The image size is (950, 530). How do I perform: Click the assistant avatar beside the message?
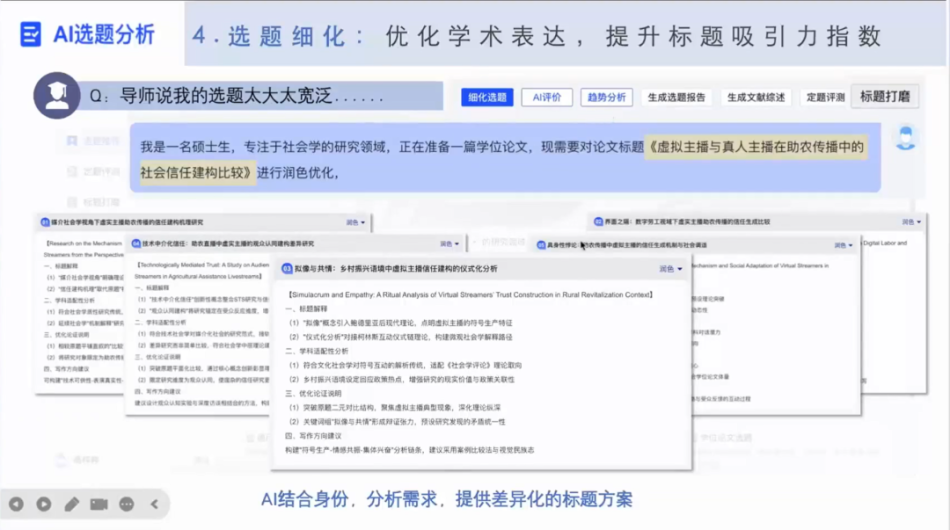(x=905, y=139)
